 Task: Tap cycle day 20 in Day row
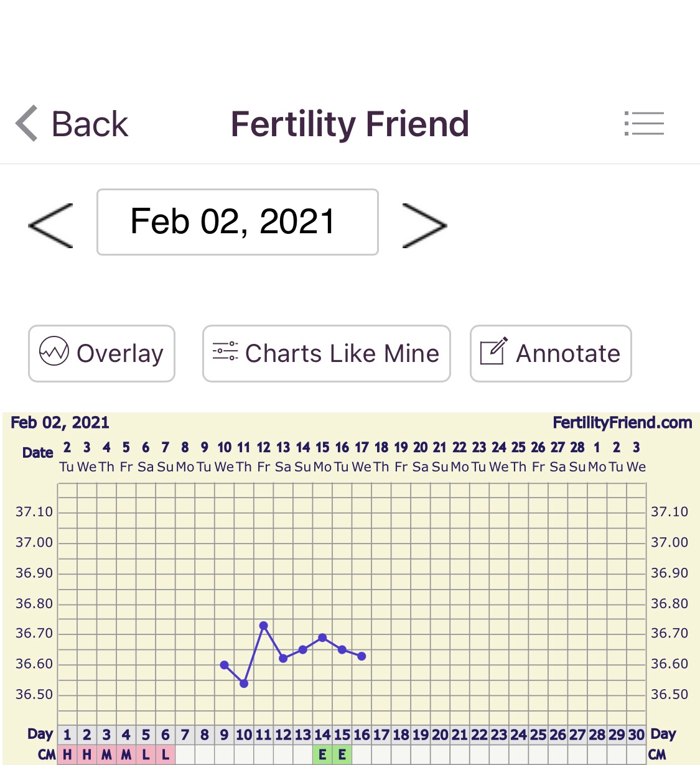coord(440,735)
